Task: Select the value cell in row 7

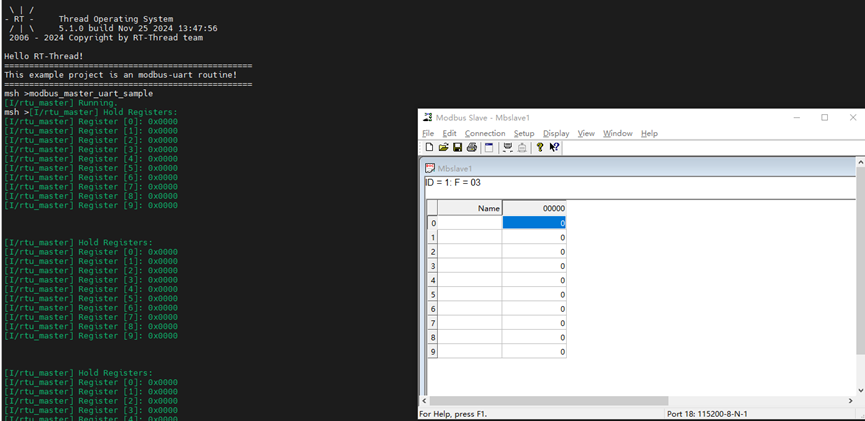Action: tap(534, 323)
